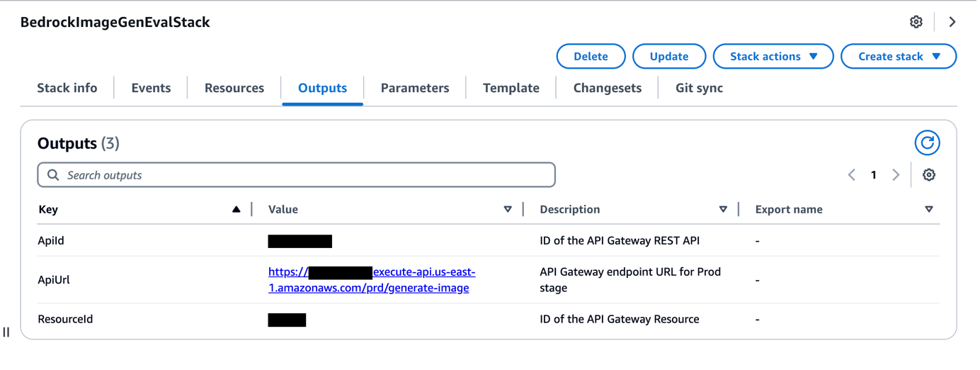Switch to Resources tab
Screen dimensions: 980x370
[235, 89]
